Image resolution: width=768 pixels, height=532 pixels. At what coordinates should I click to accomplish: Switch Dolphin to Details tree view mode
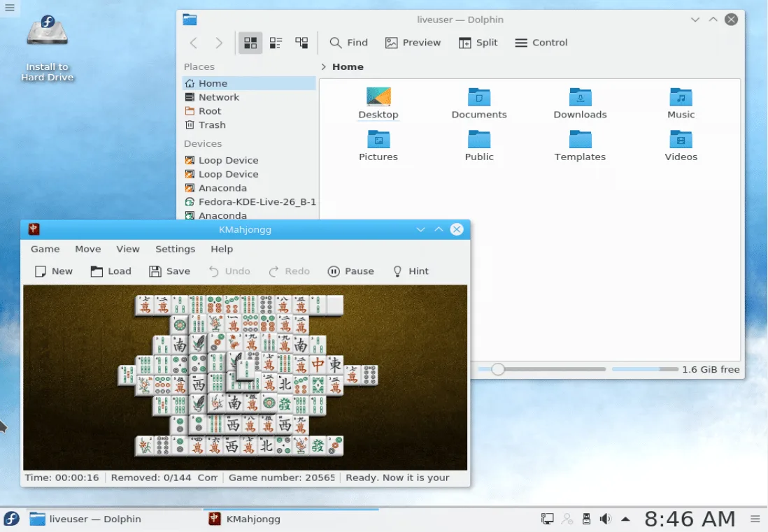[301, 43]
